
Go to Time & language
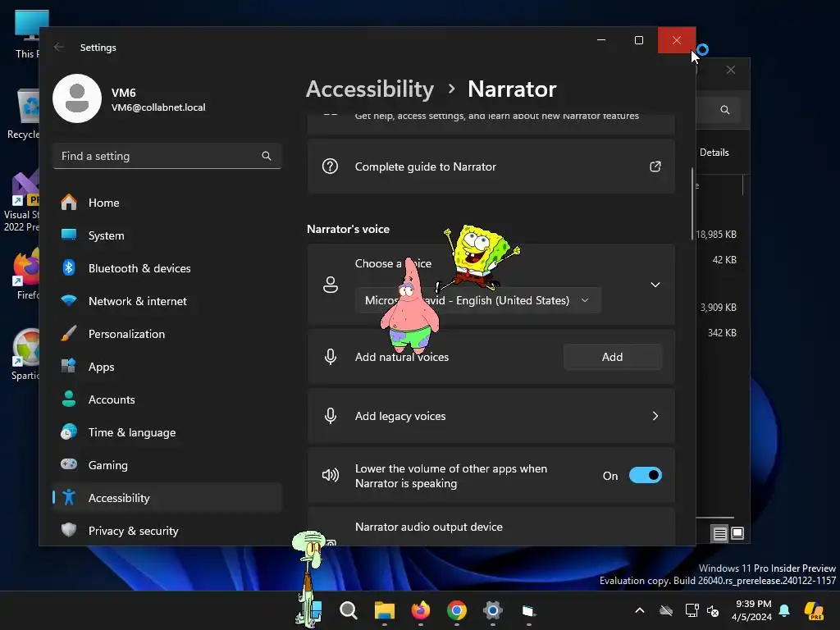[x=167, y=432]
